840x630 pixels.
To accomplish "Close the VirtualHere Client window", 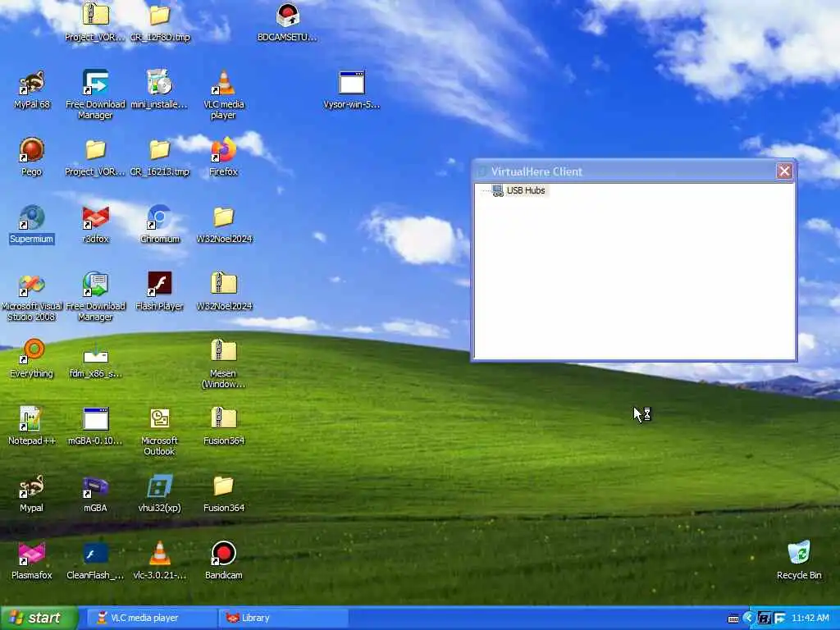I will pos(784,171).
